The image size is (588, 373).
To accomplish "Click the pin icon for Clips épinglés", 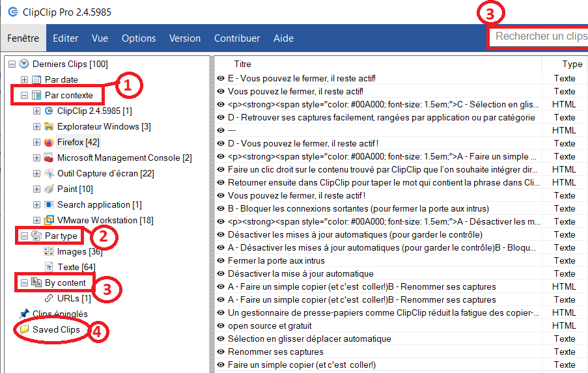I will click(x=24, y=314).
